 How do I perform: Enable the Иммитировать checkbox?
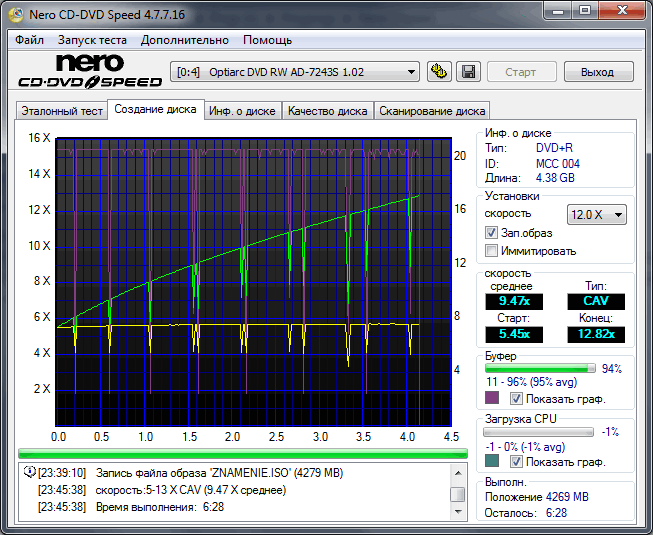492,251
